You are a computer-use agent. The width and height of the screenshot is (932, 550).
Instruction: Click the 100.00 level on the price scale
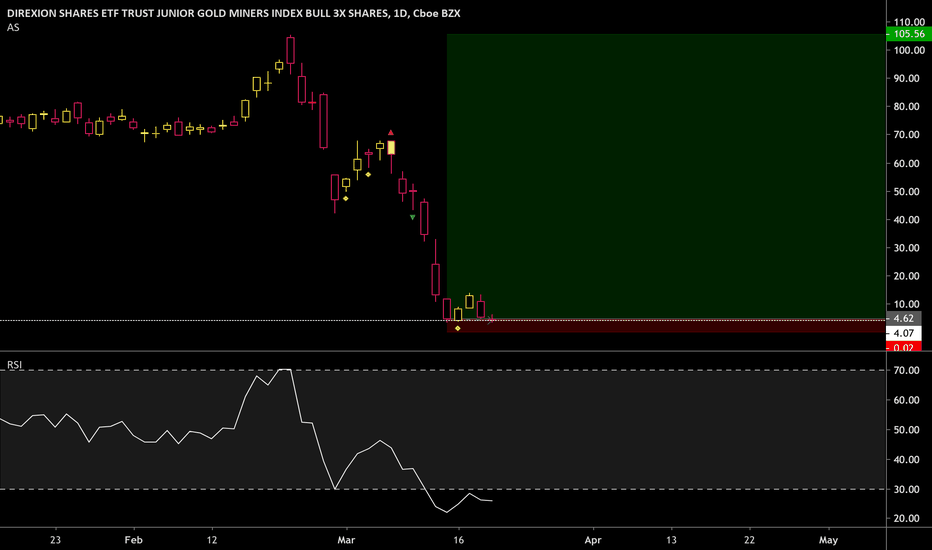click(x=909, y=51)
